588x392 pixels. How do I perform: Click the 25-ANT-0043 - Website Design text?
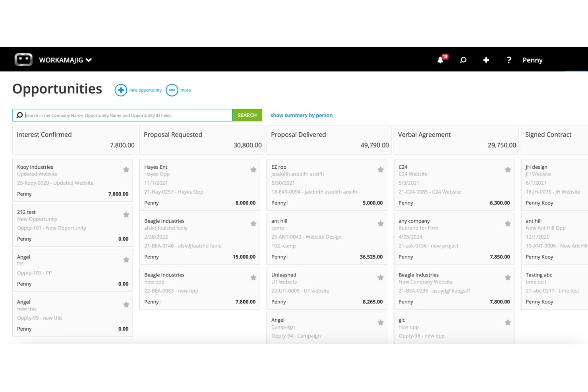click(306, 237)
